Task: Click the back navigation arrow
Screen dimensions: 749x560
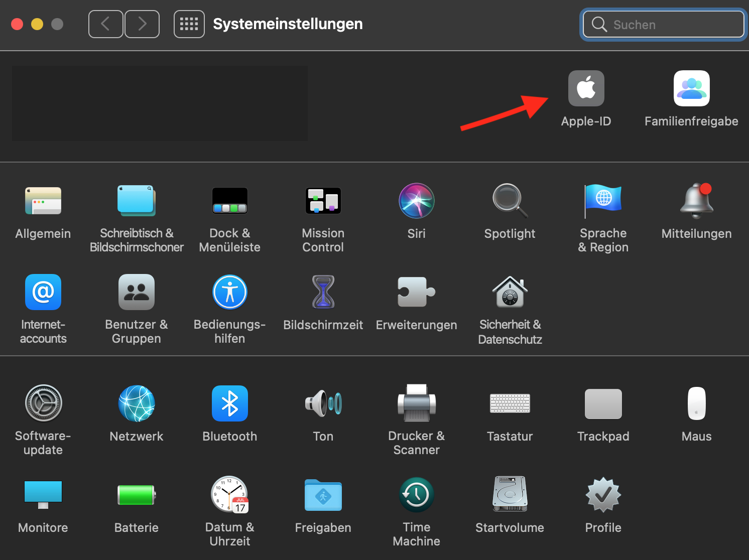Action: (x=105, y=24)
